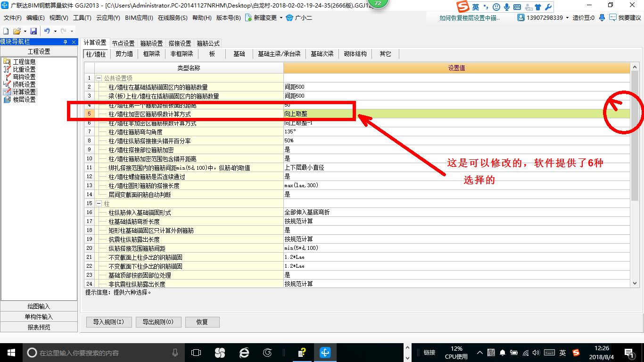Screen dimensions: 644x362
Task: Expand the 新建变更 dropdown arrow
Action: 281,18
